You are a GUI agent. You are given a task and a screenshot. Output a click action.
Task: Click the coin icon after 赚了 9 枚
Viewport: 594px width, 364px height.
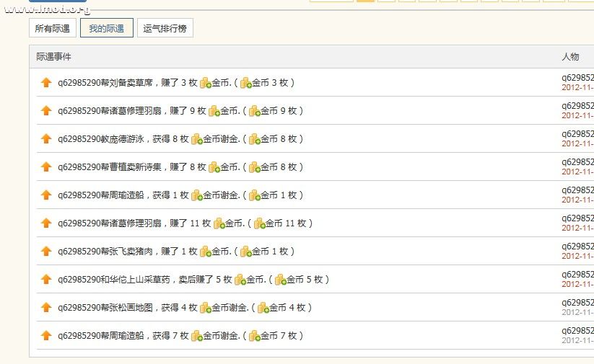(x=214, y=111)
